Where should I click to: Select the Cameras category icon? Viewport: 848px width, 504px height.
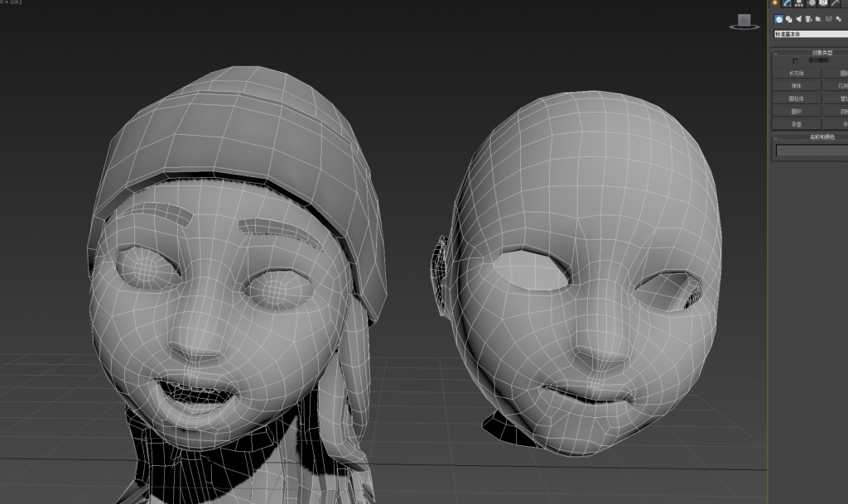point(809,19)
